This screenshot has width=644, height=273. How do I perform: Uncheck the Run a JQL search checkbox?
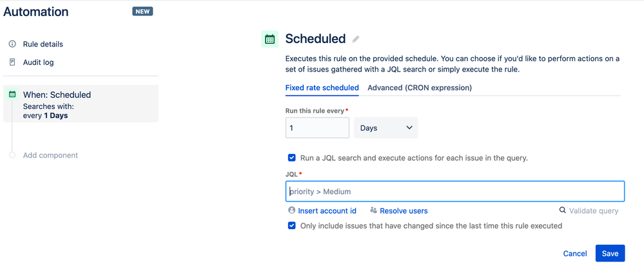pyautogui.click(x=292, y=158)
